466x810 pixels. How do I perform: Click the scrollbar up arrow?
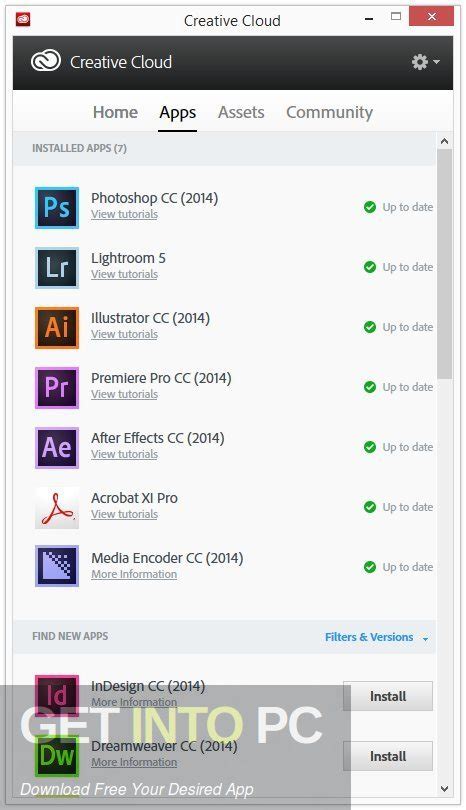(444, 141)
